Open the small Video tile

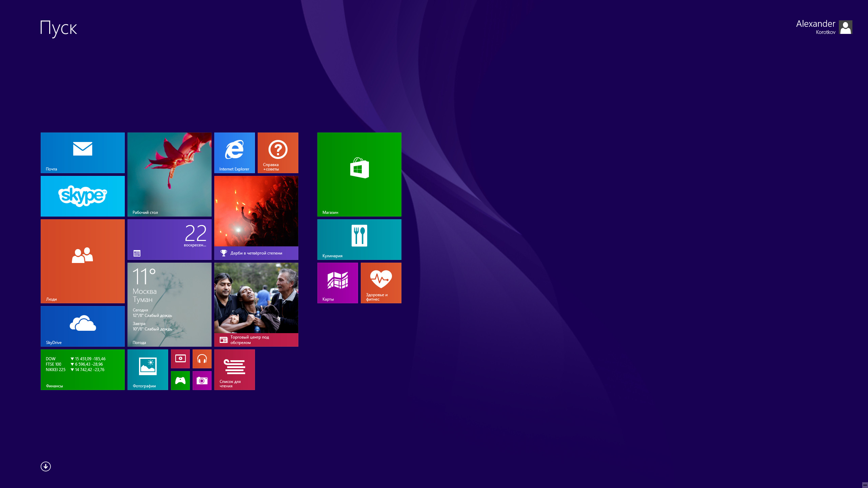point(180,359)
